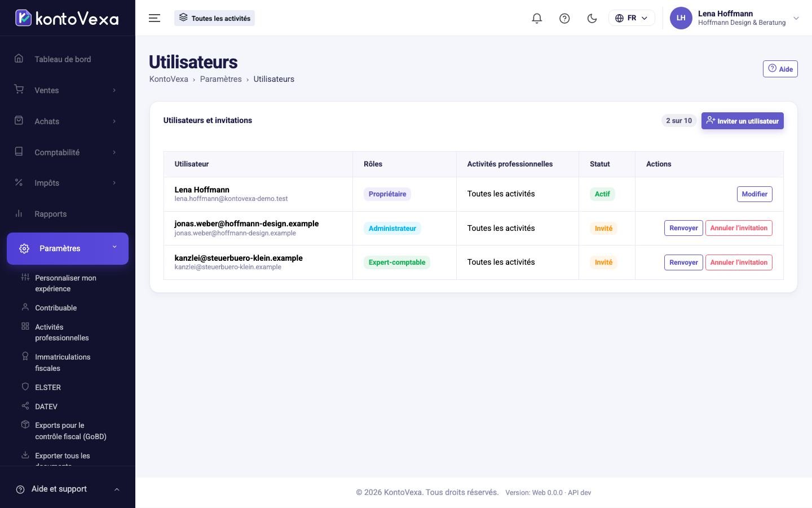Click the Administrateur role badge
The image size is (812, 508).
pos(392,229)
